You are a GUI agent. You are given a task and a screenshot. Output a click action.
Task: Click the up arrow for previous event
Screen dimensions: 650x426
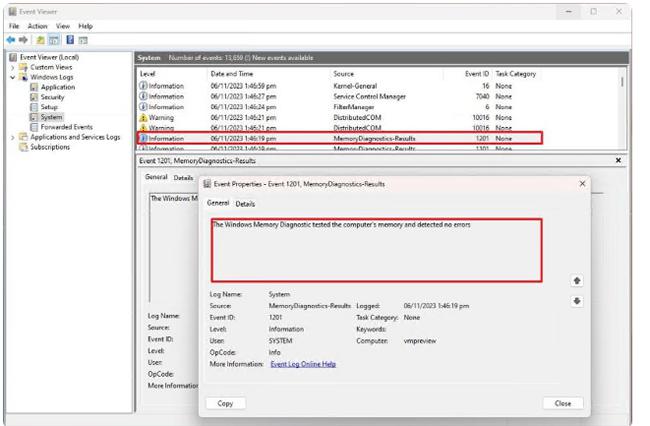[x=577, y=281]
